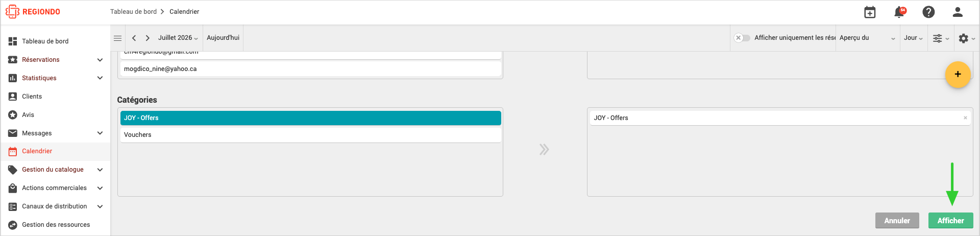
Task: Open the user account icon
Action: pyautogui.click(x=958, y=12)
